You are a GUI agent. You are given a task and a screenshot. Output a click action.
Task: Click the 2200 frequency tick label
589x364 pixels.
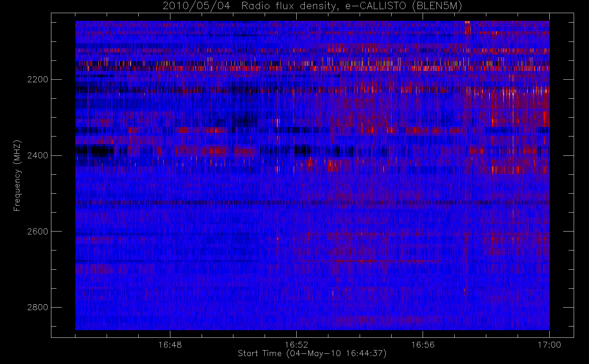coord(37,79)
